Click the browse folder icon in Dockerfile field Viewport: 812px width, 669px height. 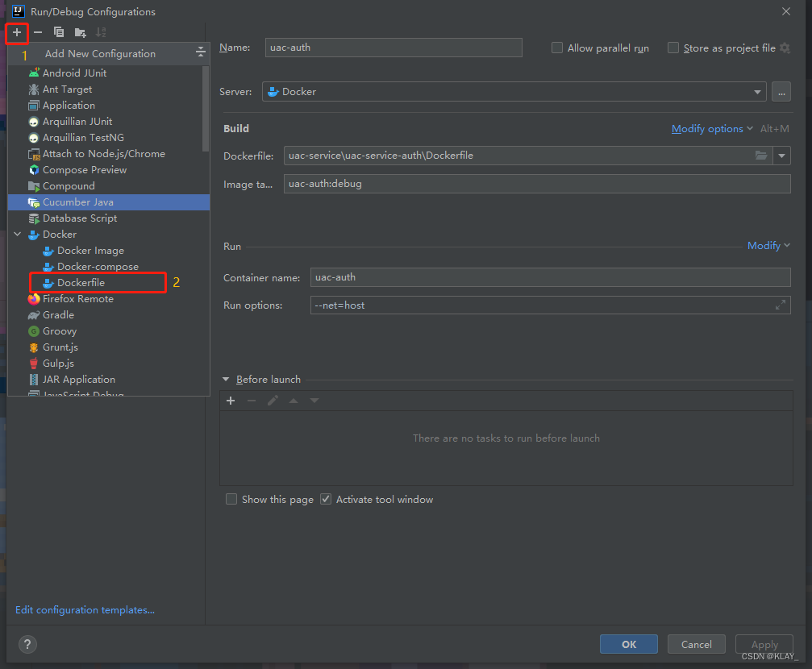pos(760,156)
